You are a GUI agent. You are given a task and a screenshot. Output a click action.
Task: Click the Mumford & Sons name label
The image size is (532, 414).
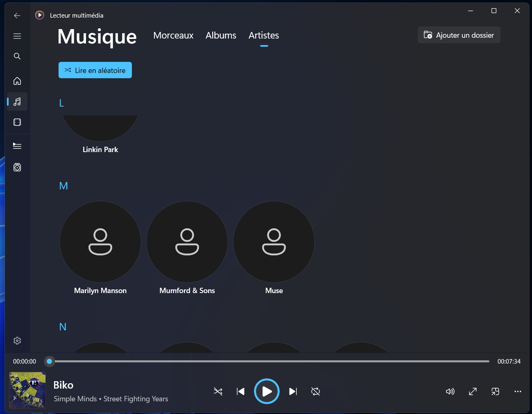(187, 291)
